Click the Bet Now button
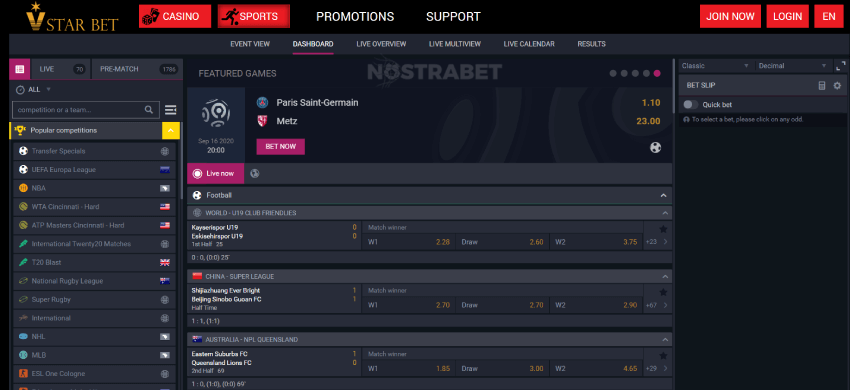 point(280,146)
